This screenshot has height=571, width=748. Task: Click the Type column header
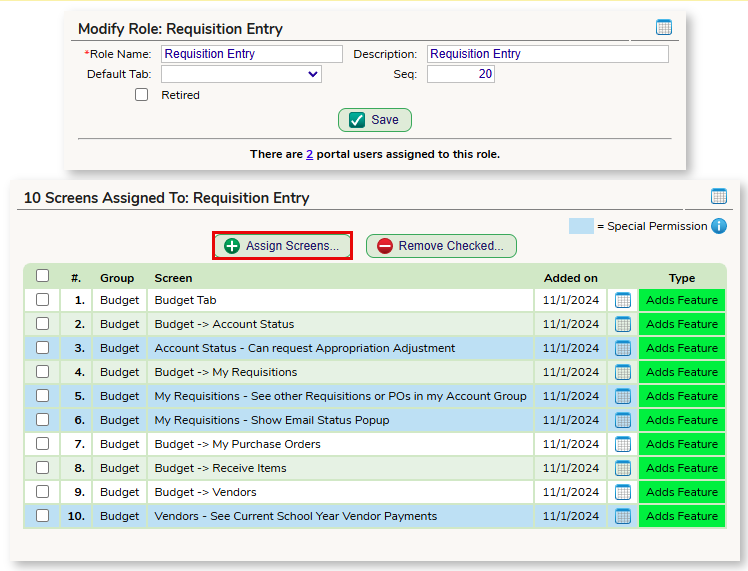[682, 278]
